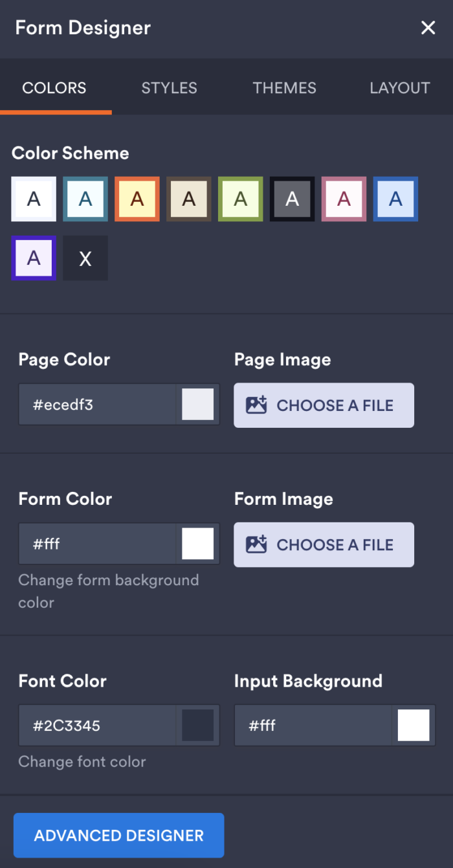The image size is (453, 868).
Task: Select the LAYOUT tab
Action: pos(400,88)
